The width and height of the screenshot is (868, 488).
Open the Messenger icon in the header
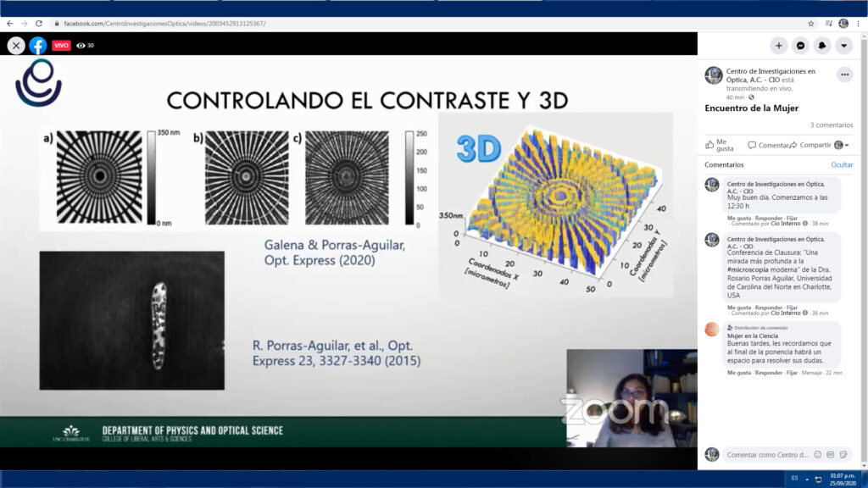[x=800, y=46]
